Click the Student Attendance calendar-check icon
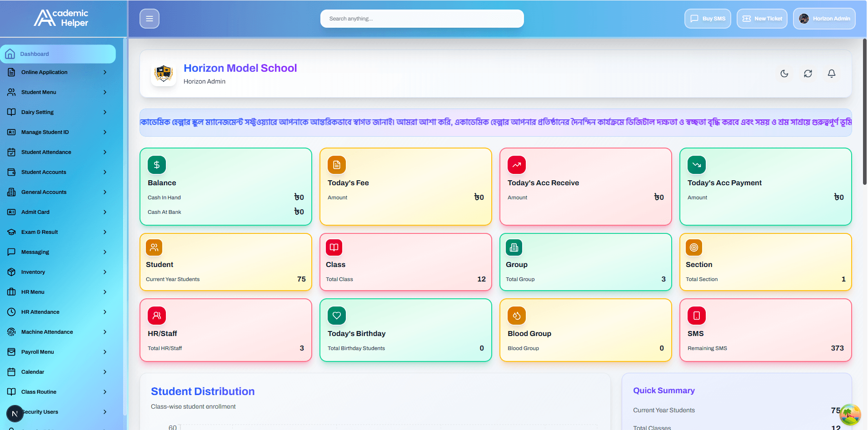Screen dimensions: 868x430 (x=11, y=152)
